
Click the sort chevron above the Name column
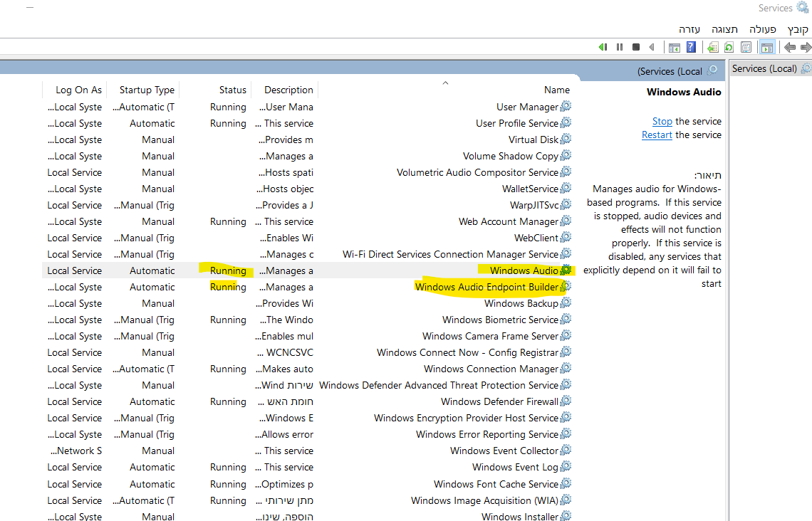445,83
